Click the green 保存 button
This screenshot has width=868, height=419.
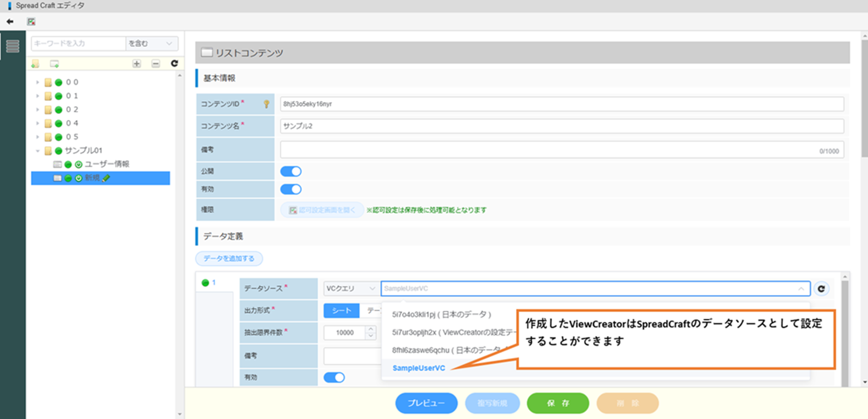557,403
